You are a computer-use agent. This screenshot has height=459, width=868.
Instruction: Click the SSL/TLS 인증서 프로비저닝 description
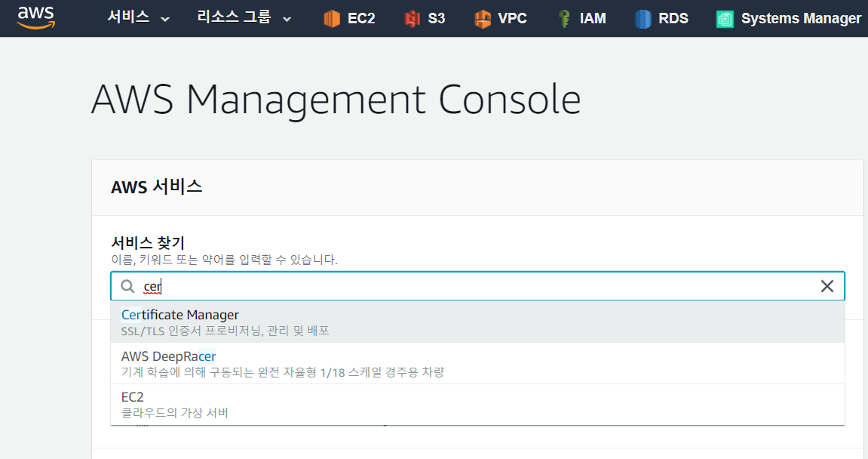coord(225,331)
